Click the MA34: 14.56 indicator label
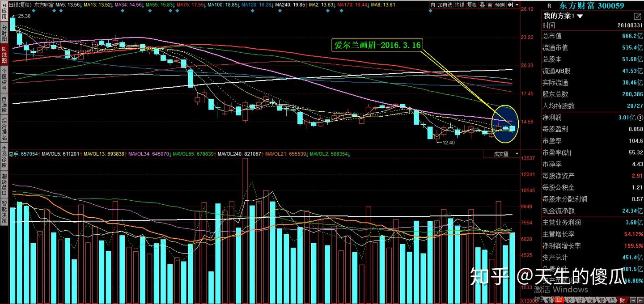This screenshot has height=304, width=644. pyautogui.click(x=130, y=4)
